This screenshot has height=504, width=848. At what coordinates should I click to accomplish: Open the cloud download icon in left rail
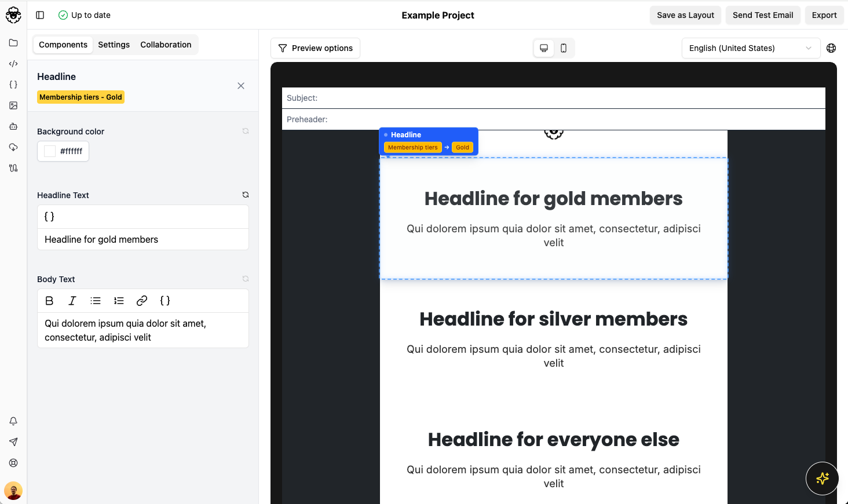(13, 147)
